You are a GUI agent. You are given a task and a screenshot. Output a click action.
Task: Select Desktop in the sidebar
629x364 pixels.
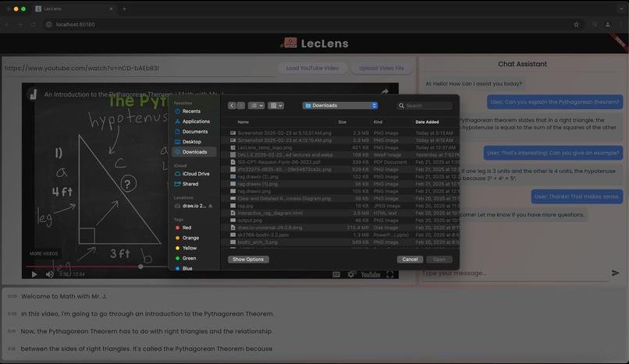tap(191, 142)
